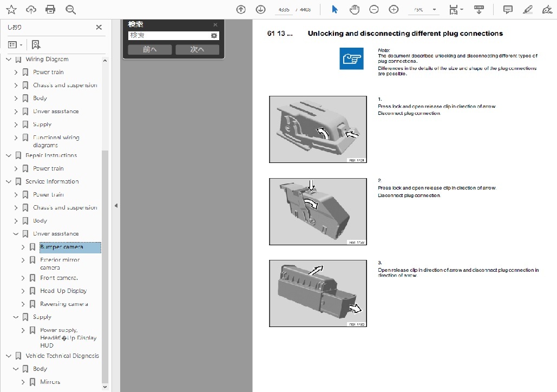557x392 pixels.
Task: Go to previous page with up arrow
Action: tap(241, 9)
